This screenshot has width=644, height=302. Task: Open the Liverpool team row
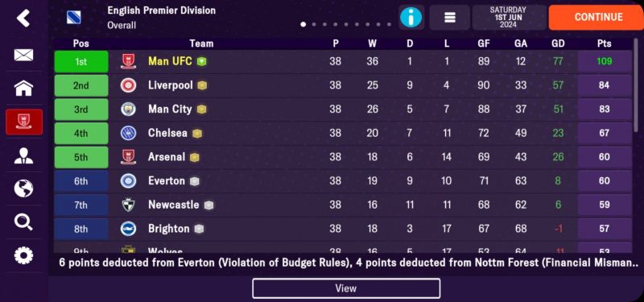pos(343,85)
